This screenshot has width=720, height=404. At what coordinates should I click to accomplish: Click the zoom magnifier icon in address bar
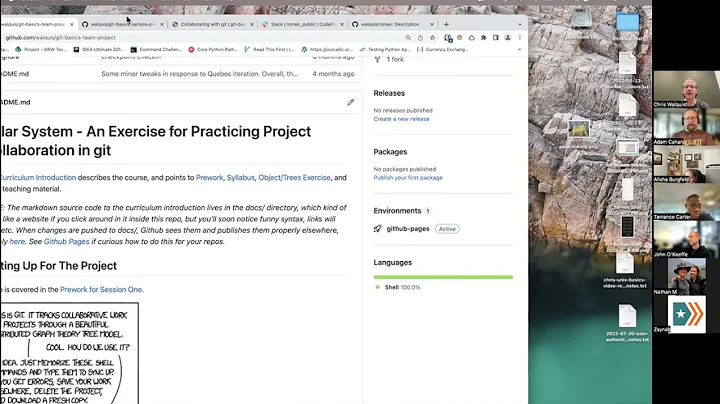[x=408, y=38]
